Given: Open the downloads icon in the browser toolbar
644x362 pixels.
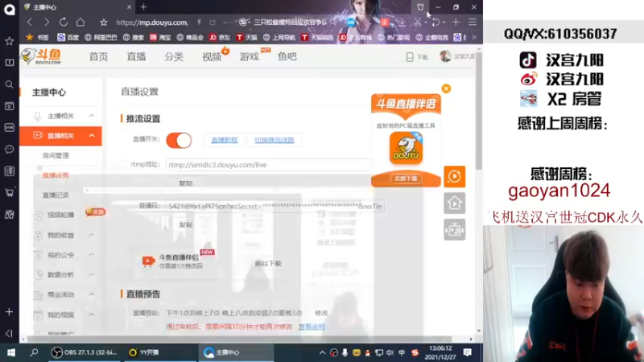Looking at the screenshot, I should tap(402, 23).
